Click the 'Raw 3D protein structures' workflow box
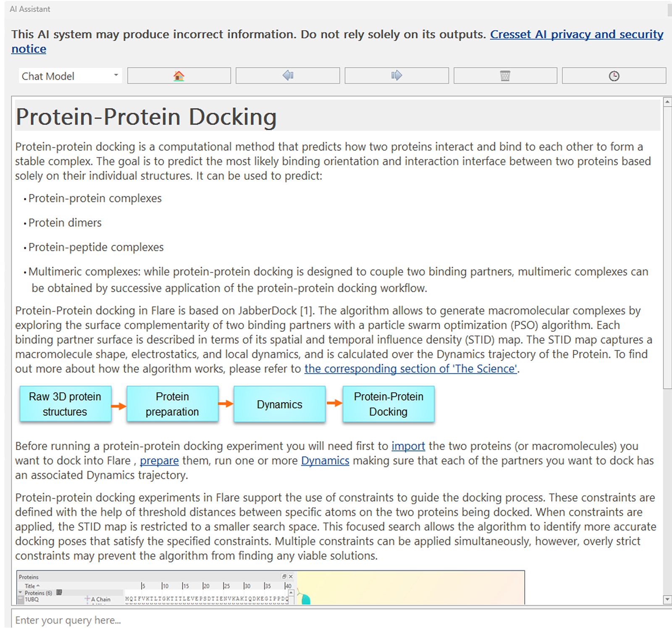Screen dimensions: 672x631 click(x=65, y=404)
